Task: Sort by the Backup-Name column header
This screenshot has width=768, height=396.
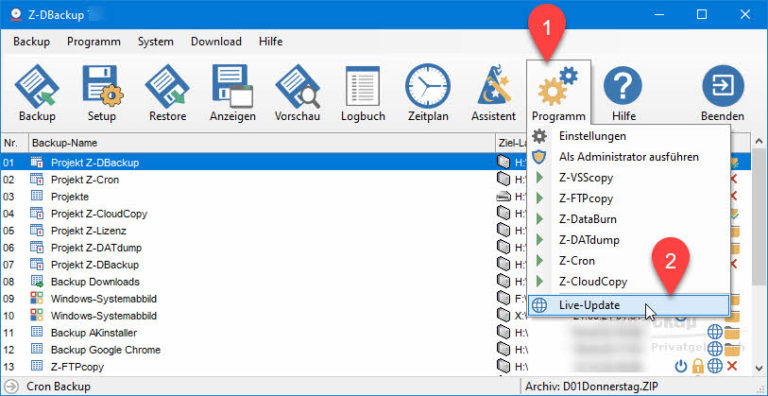Action: 262,143
